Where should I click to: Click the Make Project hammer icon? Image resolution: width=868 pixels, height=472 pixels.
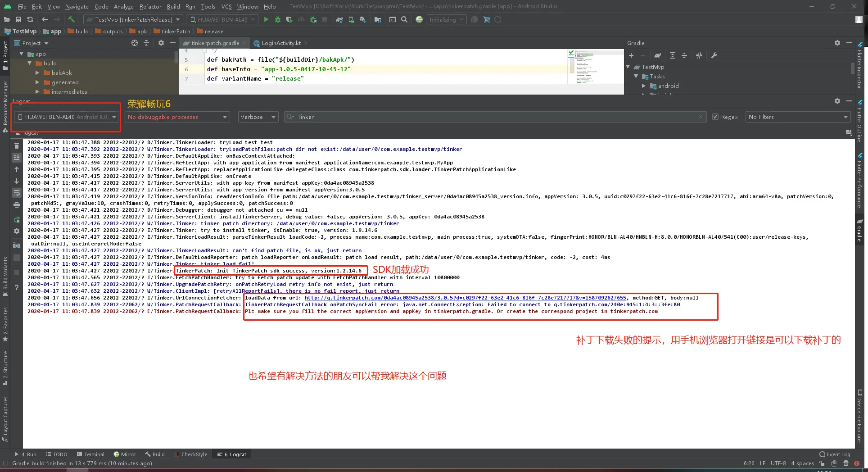71,19
